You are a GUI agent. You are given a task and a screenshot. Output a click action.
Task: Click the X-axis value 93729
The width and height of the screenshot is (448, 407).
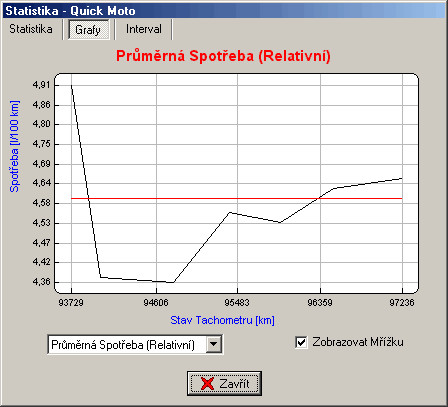point(71,303)
